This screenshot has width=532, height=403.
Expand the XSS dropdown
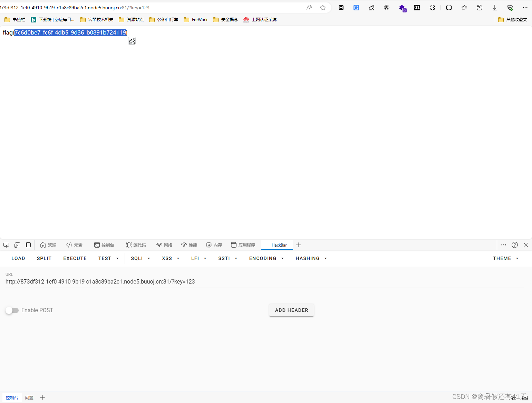[171, 258]
